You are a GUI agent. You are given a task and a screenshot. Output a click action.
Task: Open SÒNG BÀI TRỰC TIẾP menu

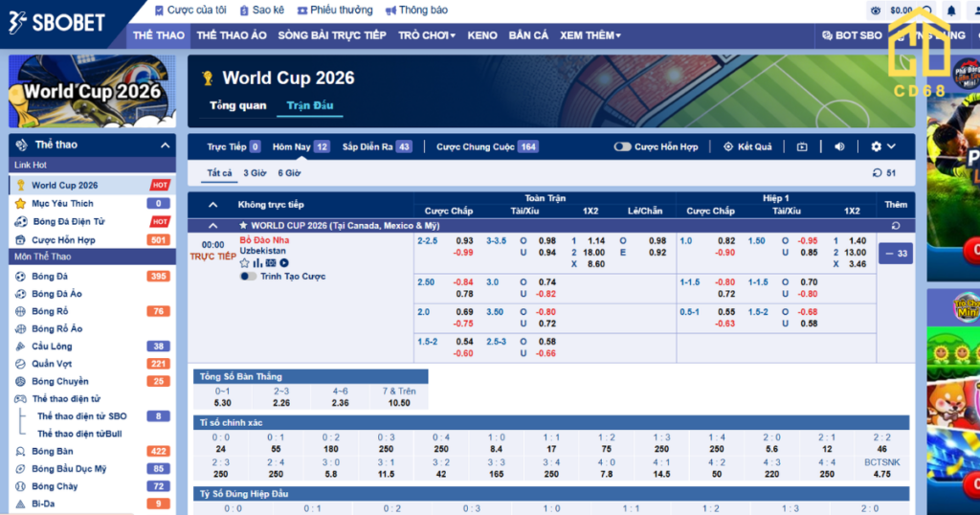[332, 35]
